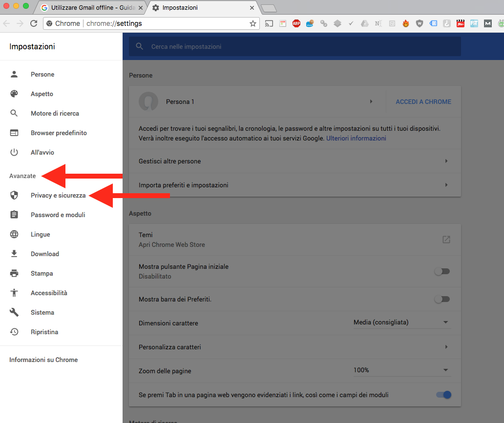Click the cookie cloud extension icon
This screenshot has width=504, height=423.
coord(310,23)
